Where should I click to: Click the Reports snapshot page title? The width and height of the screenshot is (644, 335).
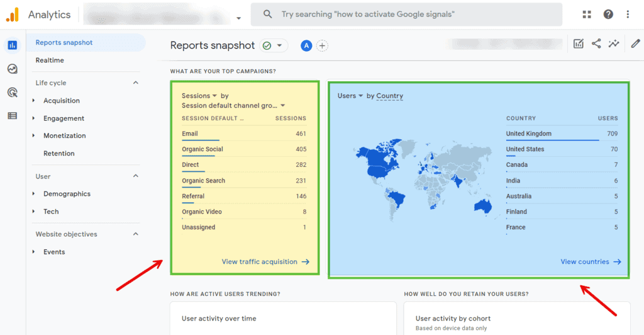213,45
